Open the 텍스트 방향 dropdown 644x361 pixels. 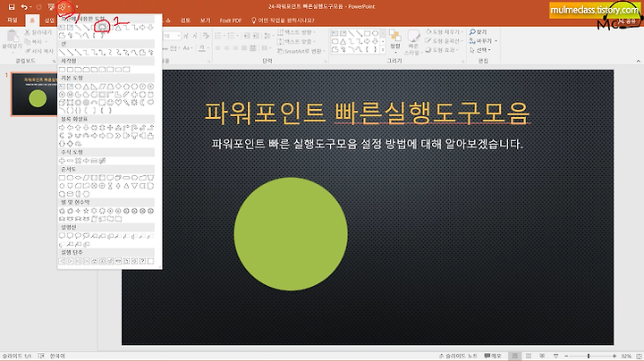point(297,32)
